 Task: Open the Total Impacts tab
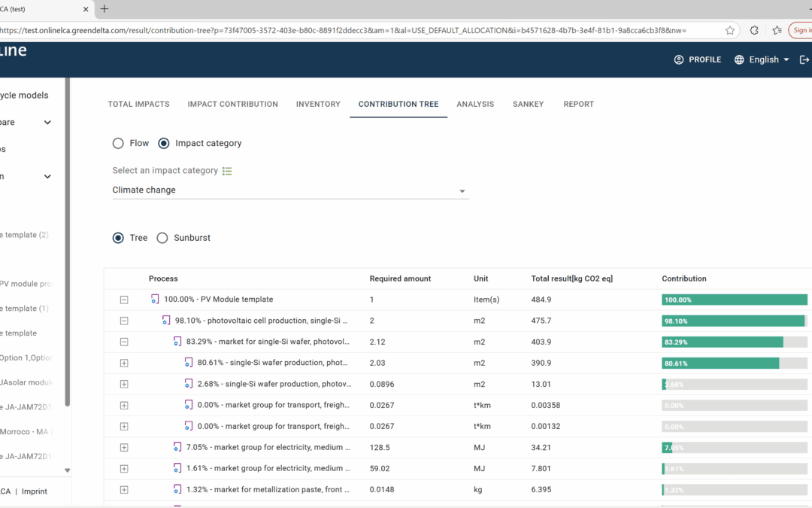coord(138,104)
